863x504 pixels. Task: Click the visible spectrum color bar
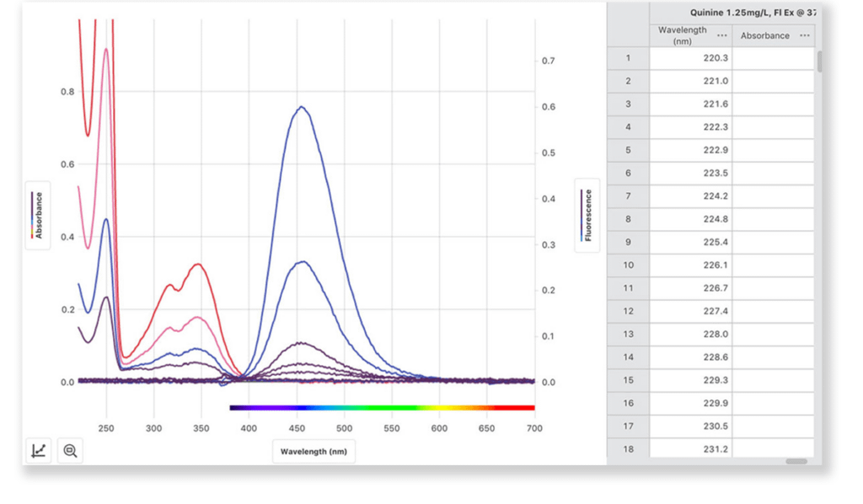point(382,408)
